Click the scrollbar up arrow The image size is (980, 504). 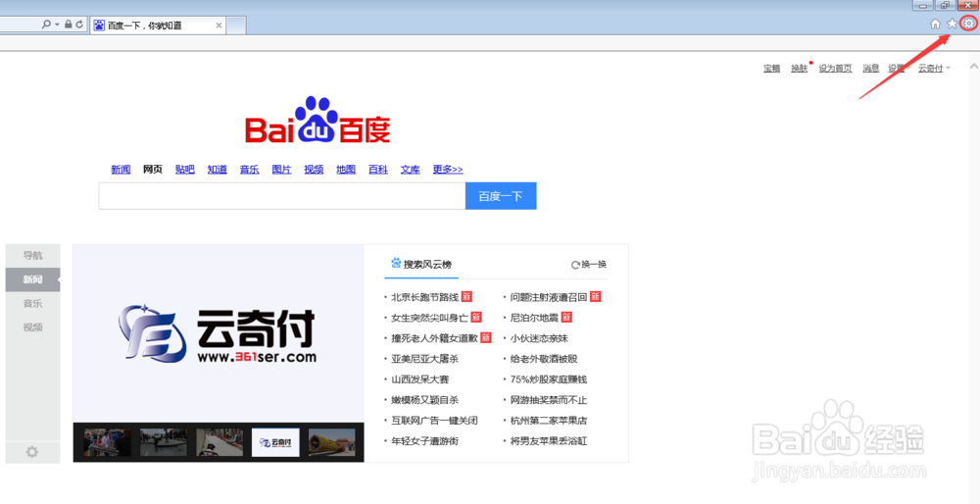tap(973, 66)
